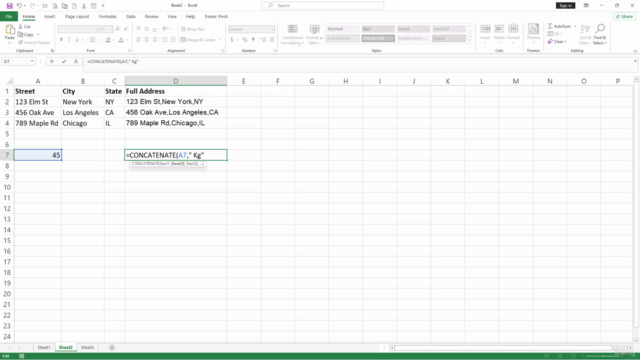This screenshot has height=360, width=640.
Task: Switch to the Data tab
Action: (x=131, y=16)
